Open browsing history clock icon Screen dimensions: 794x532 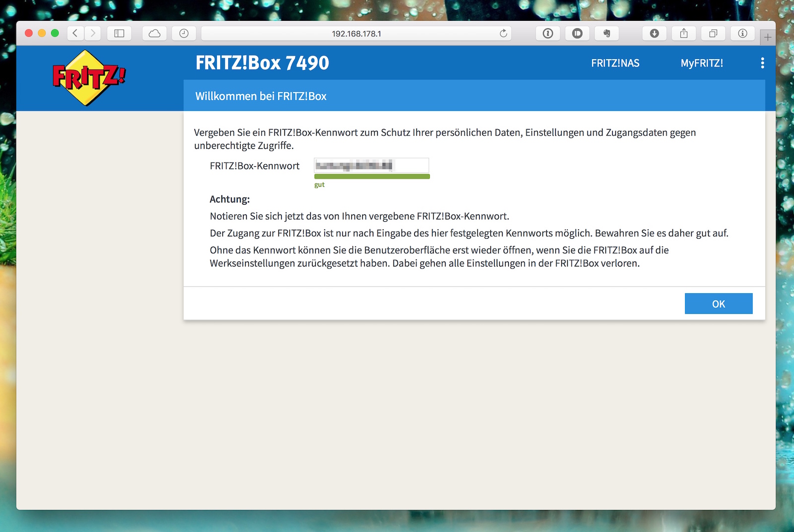coord(184,33)
